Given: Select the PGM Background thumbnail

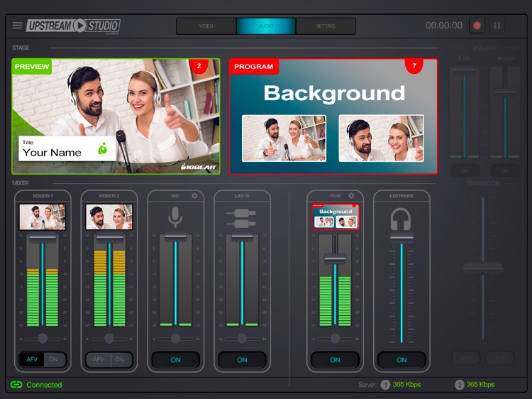Looking at the screenshot, I should 336,217.
